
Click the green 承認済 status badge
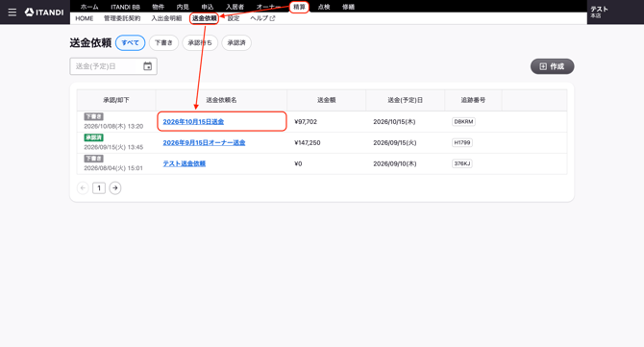93,137
